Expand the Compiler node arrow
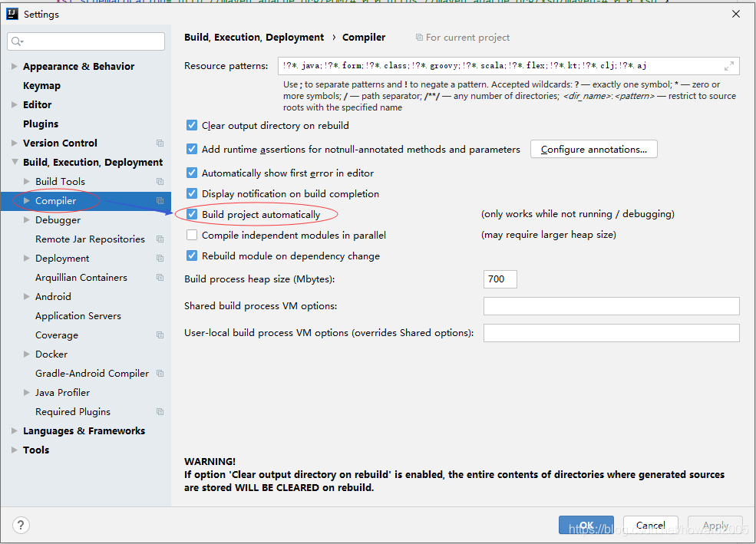 [27, 200]
